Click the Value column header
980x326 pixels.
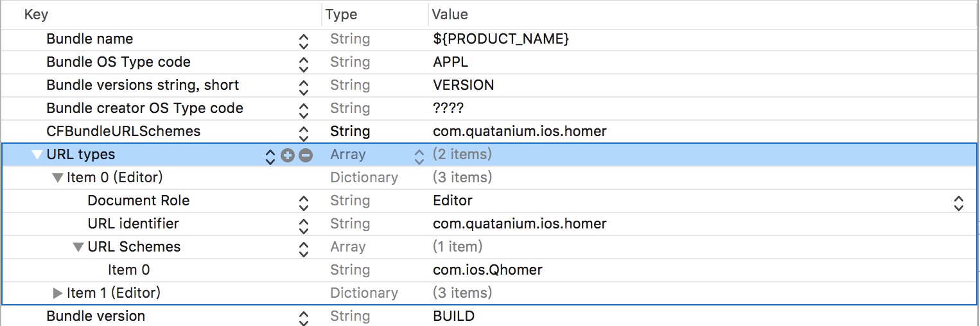450,14
